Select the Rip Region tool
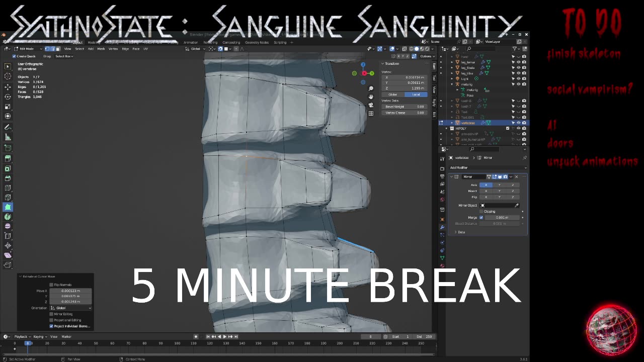644x362 pixels. click(x=8, y=265)
